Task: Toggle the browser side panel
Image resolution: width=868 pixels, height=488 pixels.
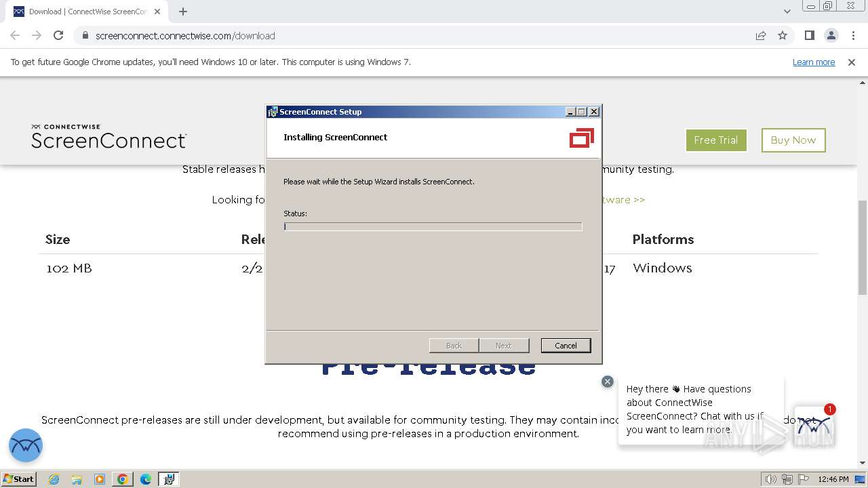Action: click(809, 35)
